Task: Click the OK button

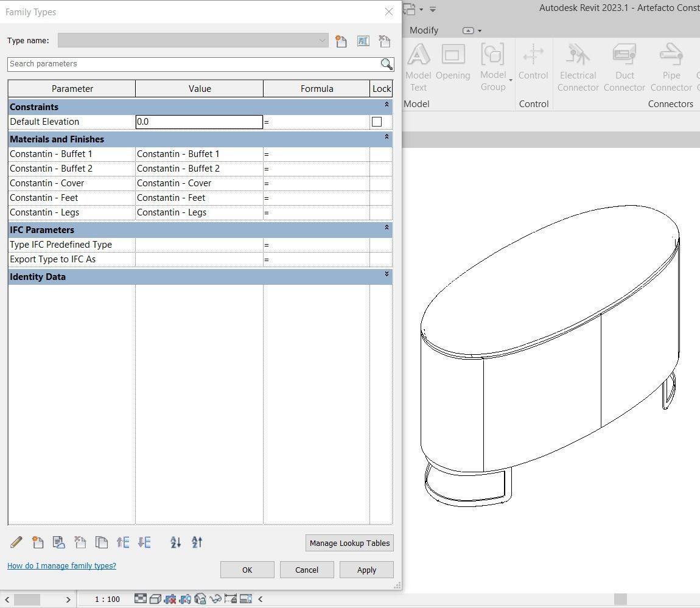Action: [x=247, y=570]
